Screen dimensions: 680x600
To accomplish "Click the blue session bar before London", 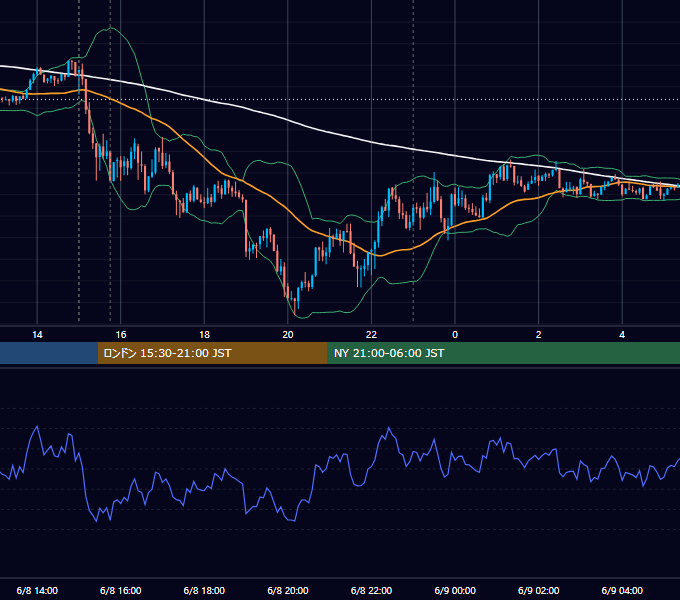I will coord(49,353).
